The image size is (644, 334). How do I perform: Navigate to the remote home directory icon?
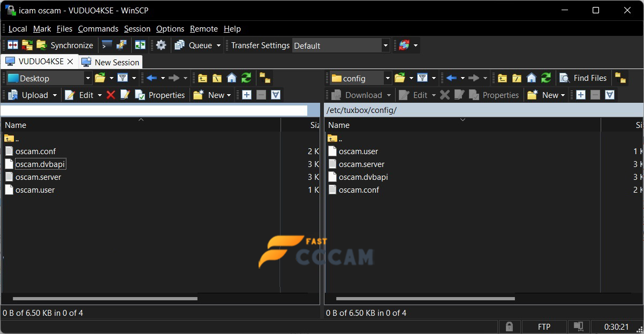click(x=531, y=77)
